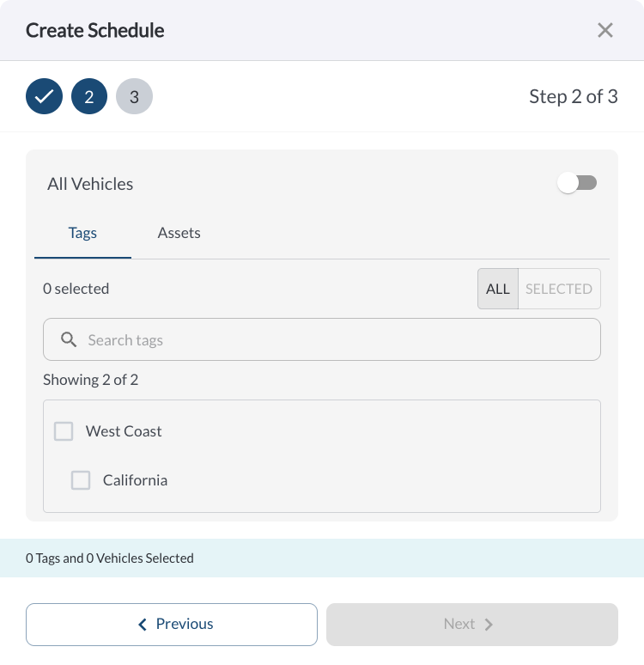Check the California tag checkbox
Screen dimensions: 644x665
point(81,480)
